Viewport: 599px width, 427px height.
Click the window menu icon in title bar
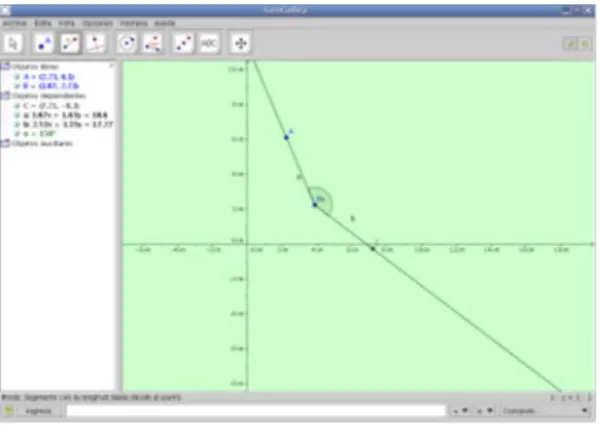5,10
